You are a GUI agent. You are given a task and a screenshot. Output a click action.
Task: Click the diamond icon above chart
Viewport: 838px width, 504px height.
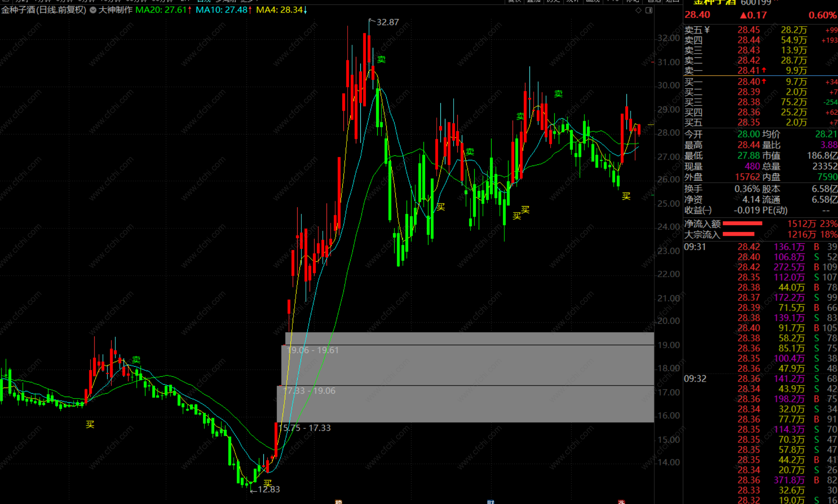pos(638,10)
